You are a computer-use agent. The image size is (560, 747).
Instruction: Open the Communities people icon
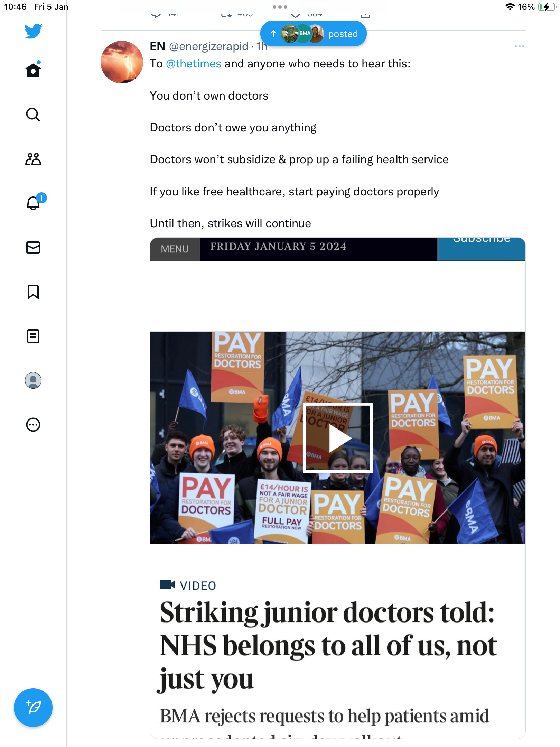tap(33, 159)
